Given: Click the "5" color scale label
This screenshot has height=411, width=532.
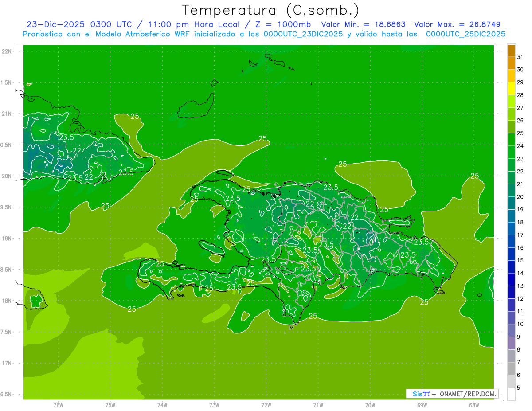Looking at the screenshot, I should pyautogui.click(x=519, y=388).
